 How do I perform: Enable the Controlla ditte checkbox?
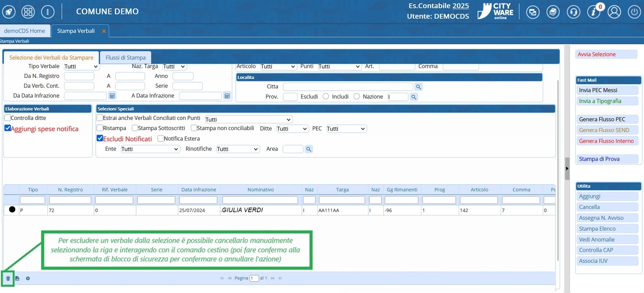(8, 118)
